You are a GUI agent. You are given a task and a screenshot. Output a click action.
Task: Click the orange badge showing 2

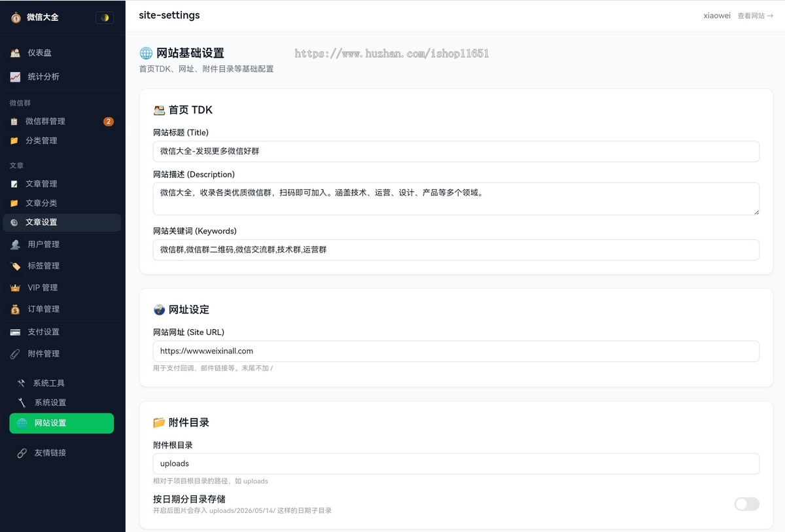109,121
